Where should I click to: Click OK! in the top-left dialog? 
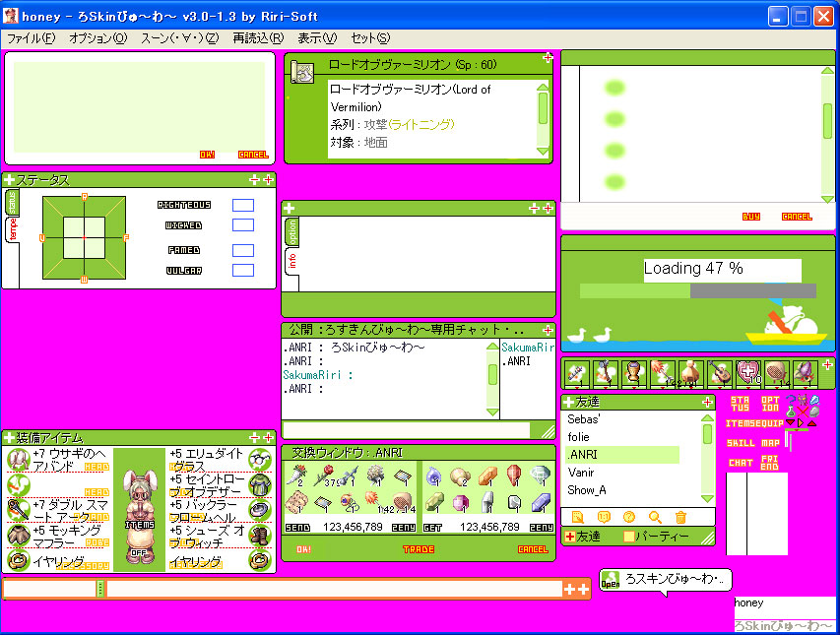click(x=208, y=155)
